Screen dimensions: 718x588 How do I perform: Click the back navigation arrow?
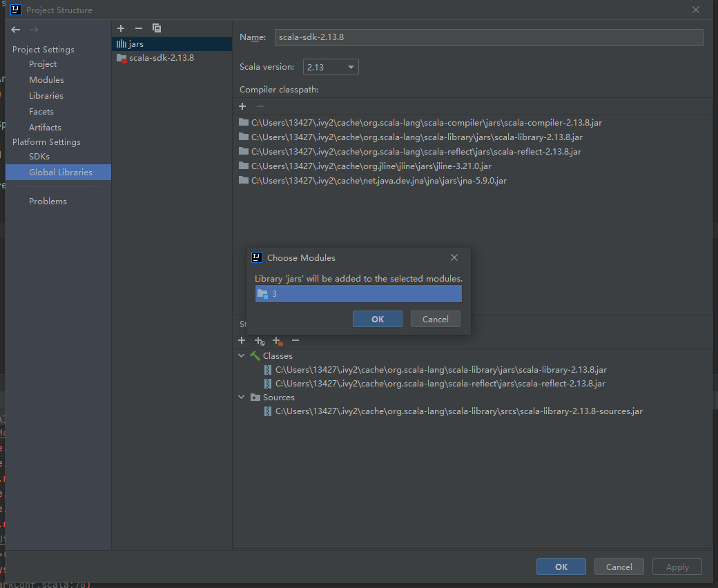click(16, 30)
